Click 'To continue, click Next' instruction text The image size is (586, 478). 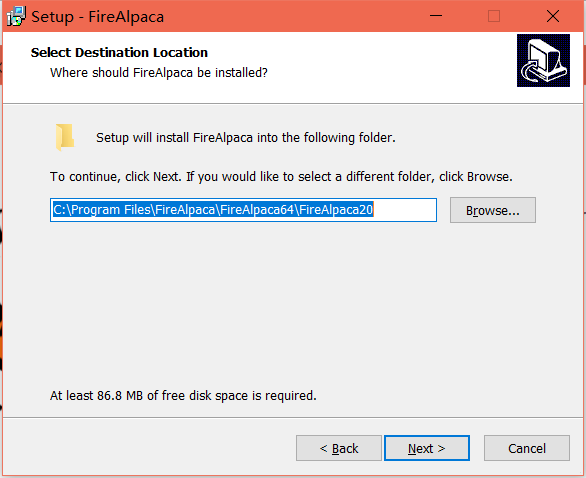[281, 176]
